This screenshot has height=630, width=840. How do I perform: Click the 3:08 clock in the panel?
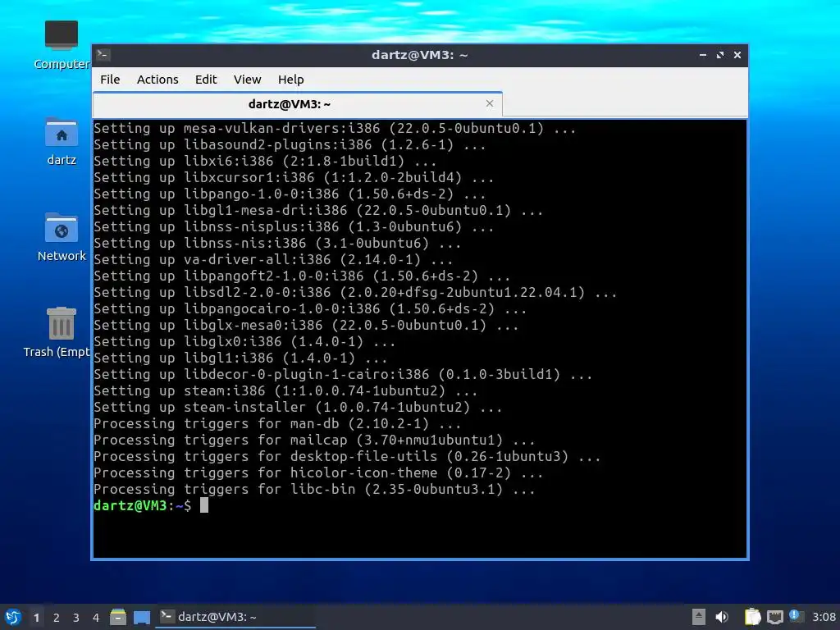point(824,617)
